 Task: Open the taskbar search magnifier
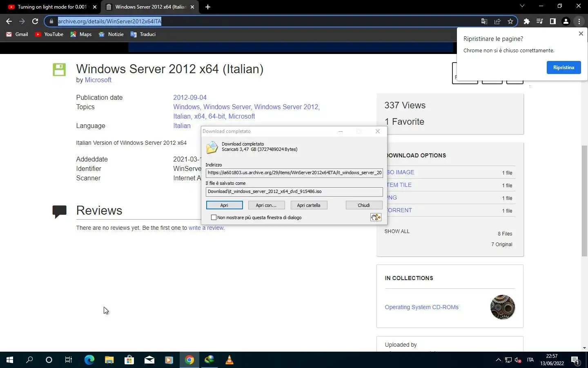(x=29, y=360)
